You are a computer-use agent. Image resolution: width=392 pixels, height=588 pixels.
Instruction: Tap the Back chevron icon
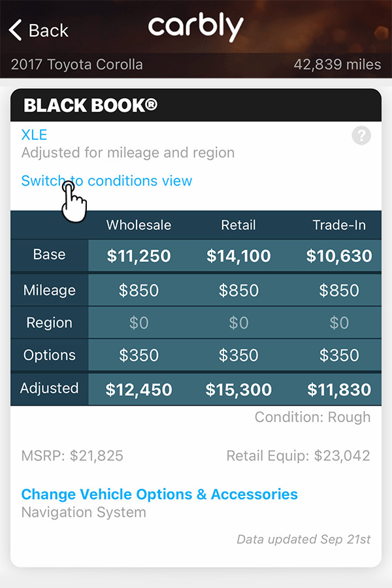coord(14,29)
